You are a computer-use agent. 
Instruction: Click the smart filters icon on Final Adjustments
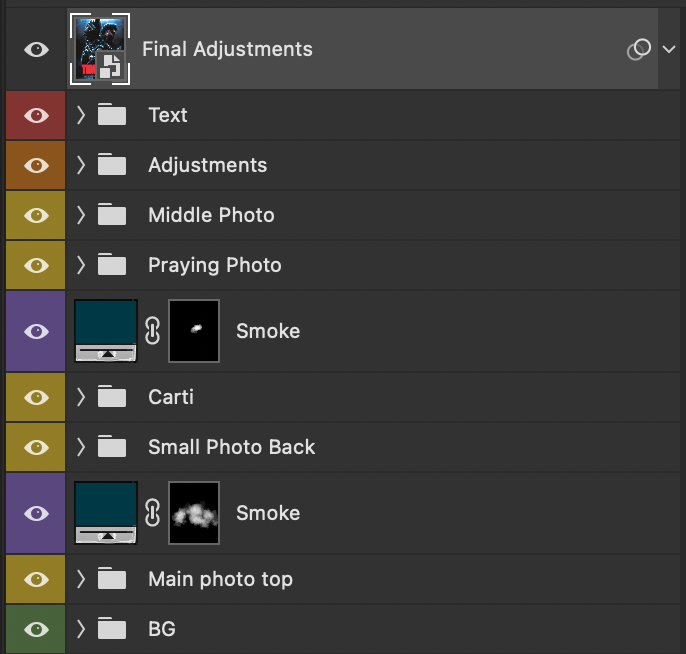coord(639,49)
